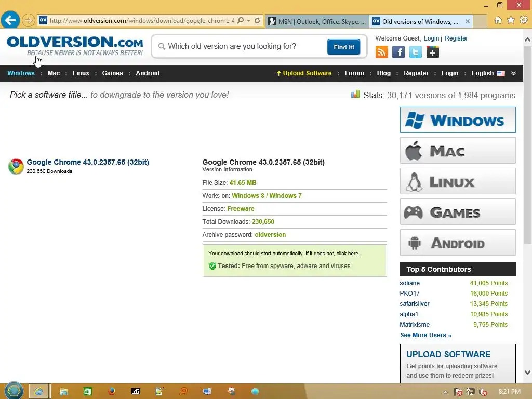Open Favorites with the star icon

click(511, 20)
